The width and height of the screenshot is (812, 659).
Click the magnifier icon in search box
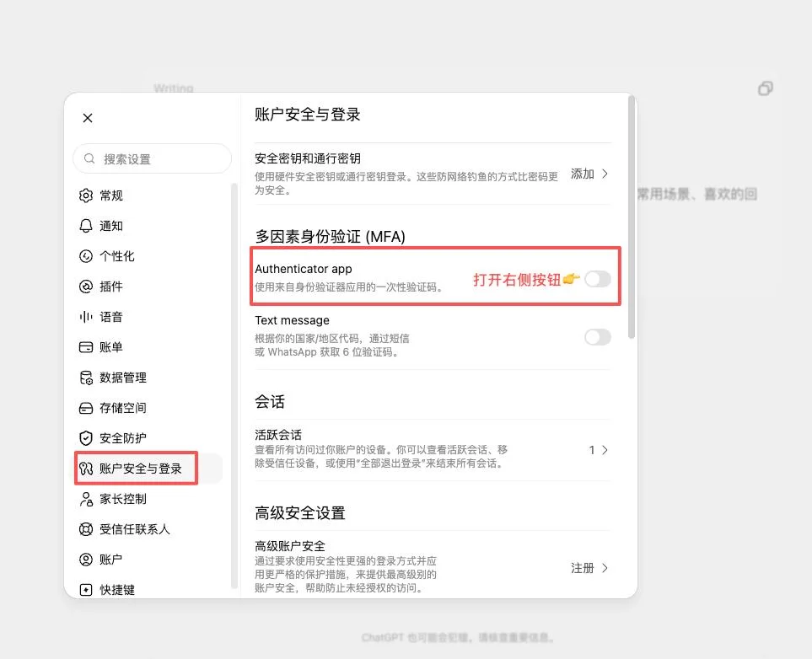(89, 158)
